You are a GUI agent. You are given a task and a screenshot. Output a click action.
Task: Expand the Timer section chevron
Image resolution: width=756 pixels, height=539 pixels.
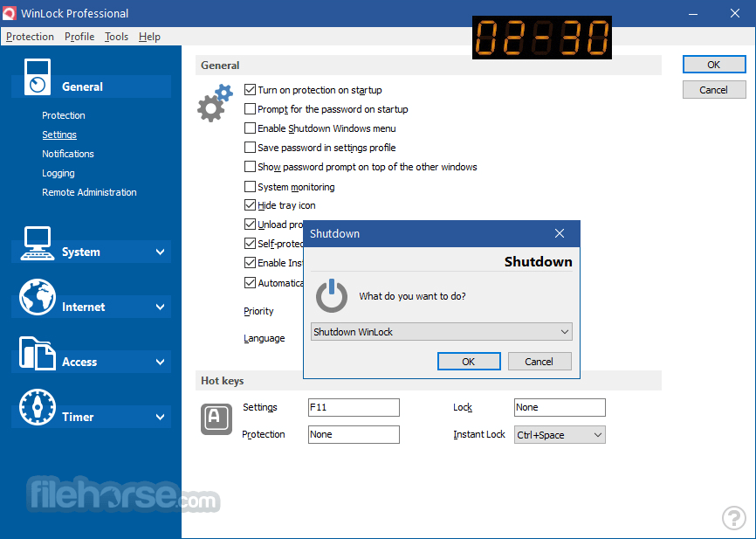click(x=160, y=417)
